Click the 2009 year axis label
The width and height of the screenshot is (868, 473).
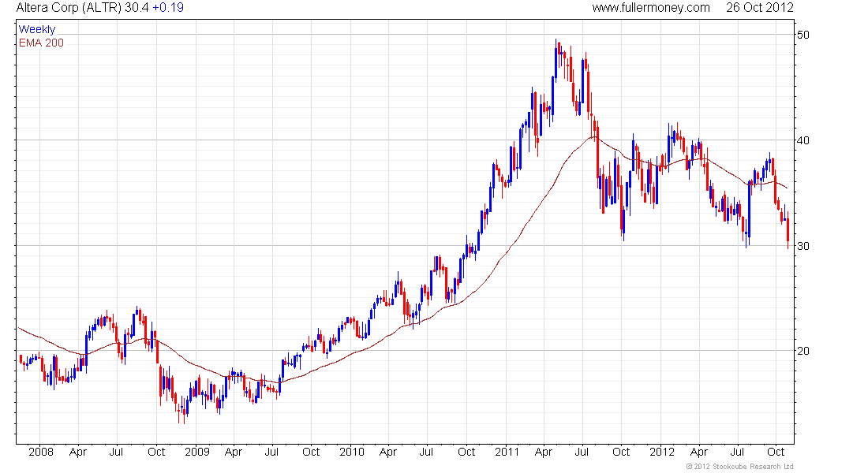click(x=197, y=452)
